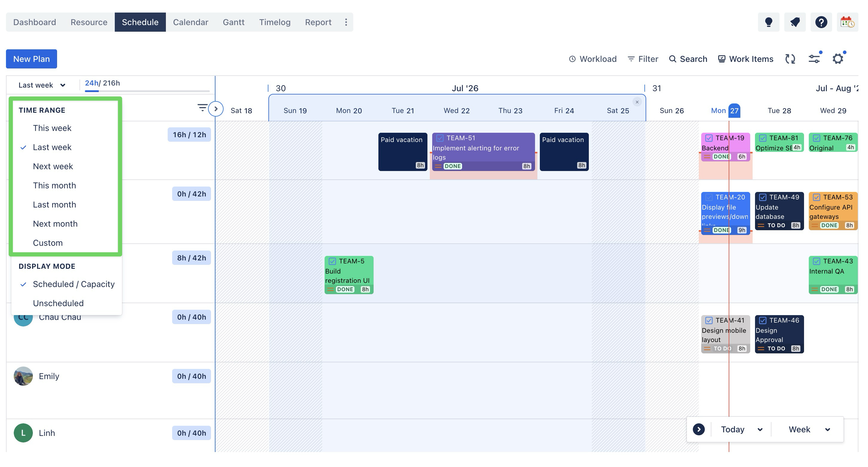Open the Workload view

[x=593, y=59]
